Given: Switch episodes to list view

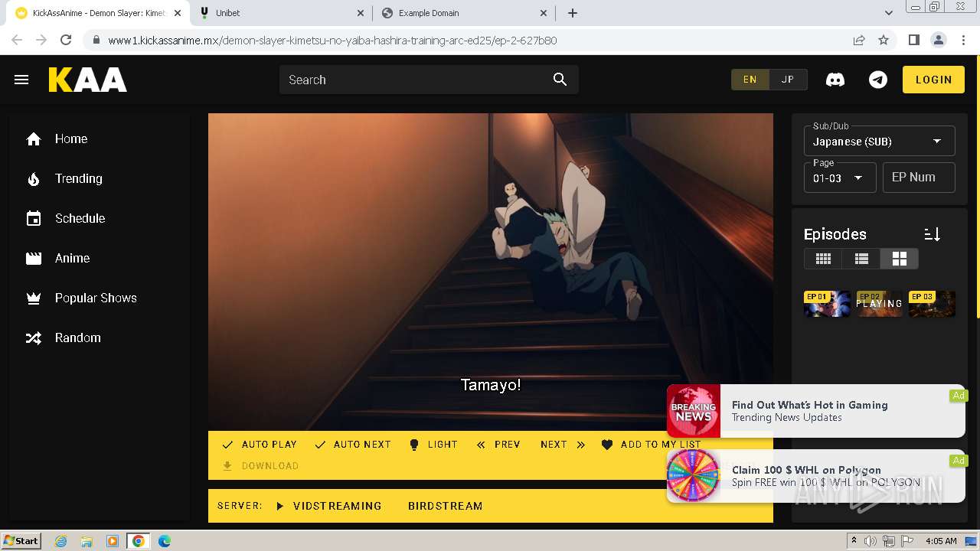Looking at the screenshot, I should point(861,259).
